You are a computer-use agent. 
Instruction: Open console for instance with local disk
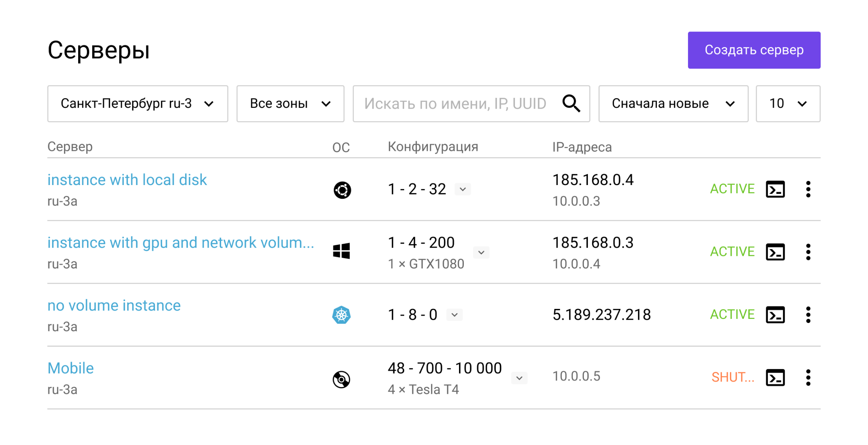(x=775, y=189)
